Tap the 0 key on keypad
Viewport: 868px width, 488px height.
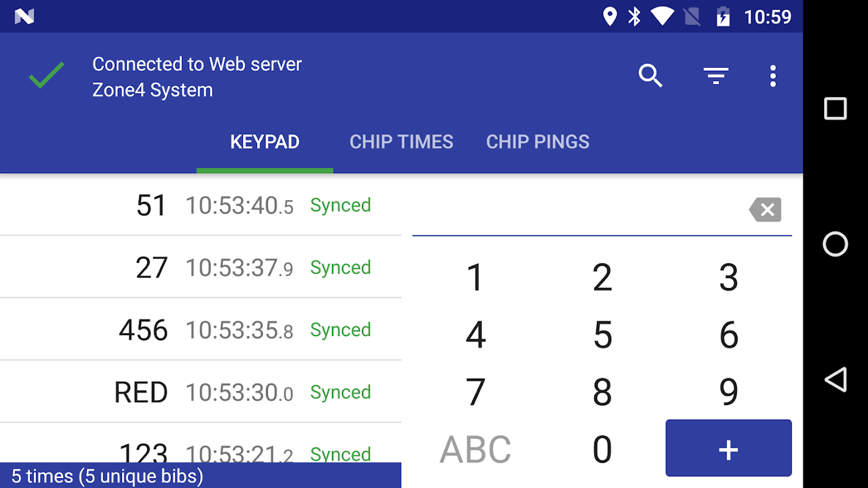pos(602,450)
